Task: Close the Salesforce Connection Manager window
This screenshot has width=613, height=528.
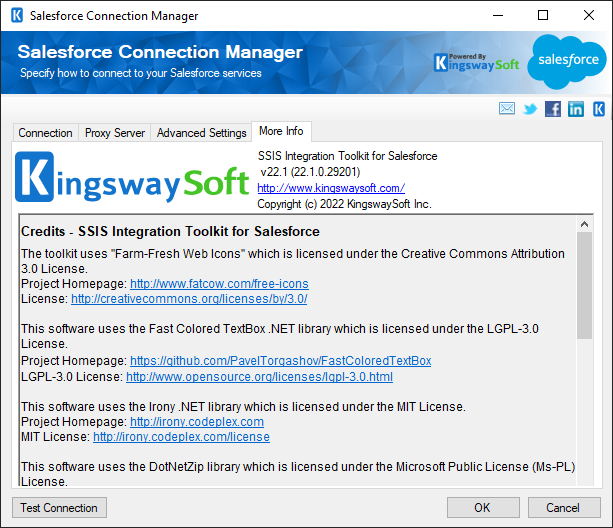Action: (x=589, y=16)
